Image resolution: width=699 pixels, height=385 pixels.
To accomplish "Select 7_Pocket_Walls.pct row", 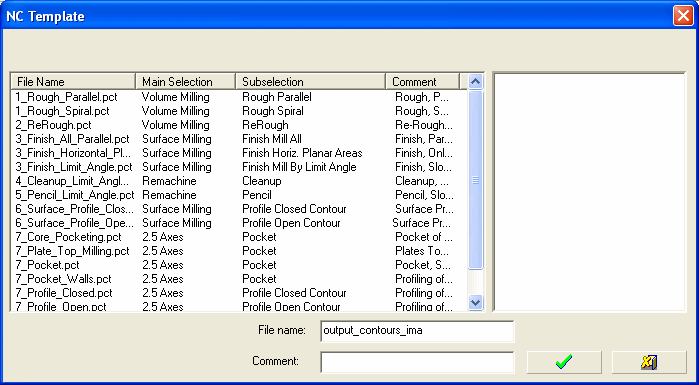I will (x=239, y=279).
